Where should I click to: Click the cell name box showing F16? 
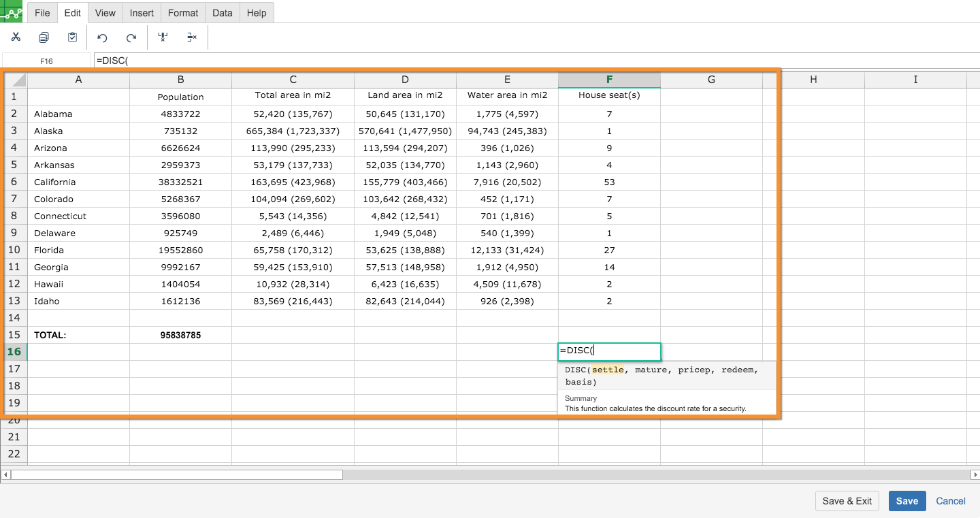tap(46, 61)
